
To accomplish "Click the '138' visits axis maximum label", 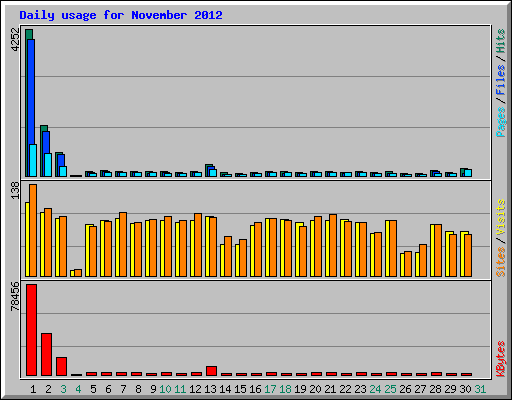I will [16, 190].
